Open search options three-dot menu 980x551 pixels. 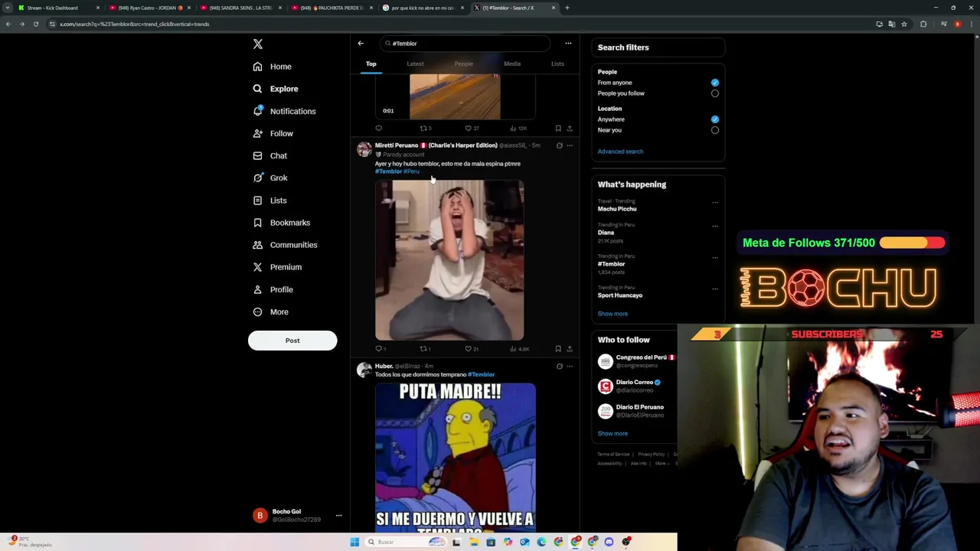(x=568, y=44)
